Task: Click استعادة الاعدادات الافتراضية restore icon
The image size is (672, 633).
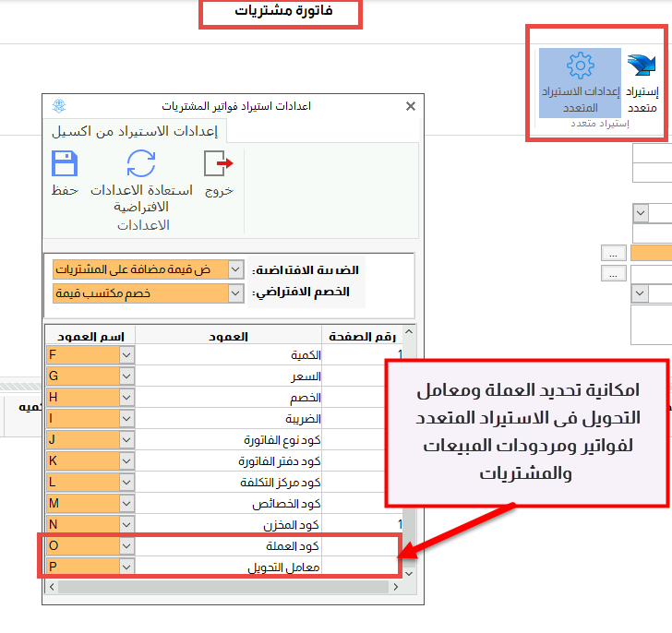Action: 141,163
